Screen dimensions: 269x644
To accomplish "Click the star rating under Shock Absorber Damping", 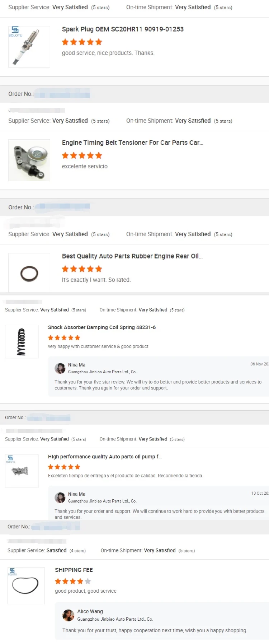I will click(x=64, y=338).
